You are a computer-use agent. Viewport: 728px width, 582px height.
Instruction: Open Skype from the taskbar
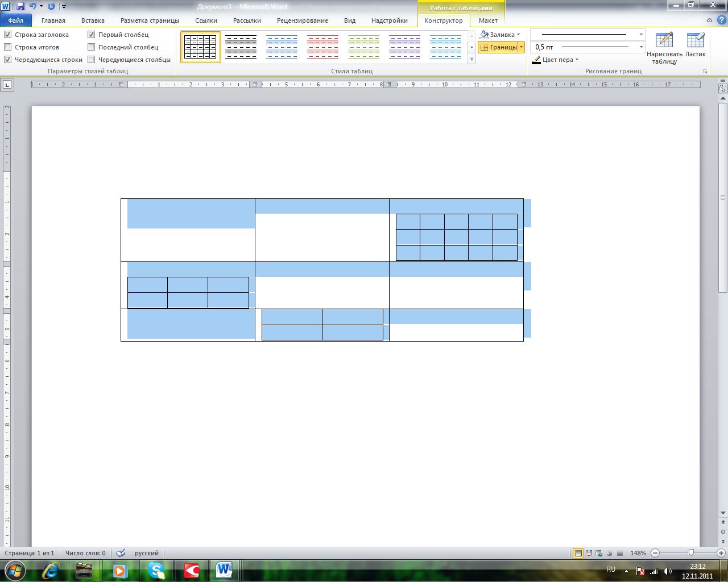pos(156,571)
